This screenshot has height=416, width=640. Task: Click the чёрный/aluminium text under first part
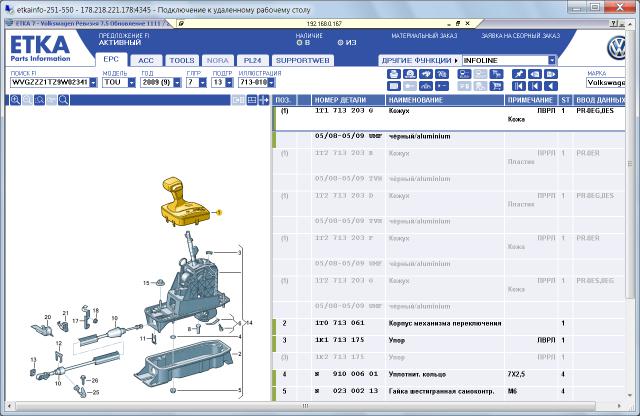pyautogui.click(x=420, y=136)
